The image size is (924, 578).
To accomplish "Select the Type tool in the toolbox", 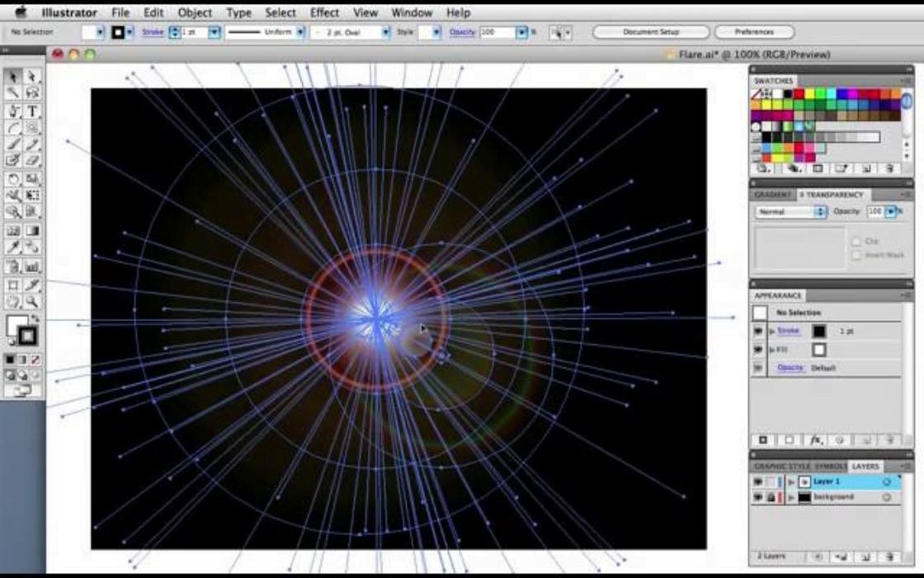I will 32,111.
